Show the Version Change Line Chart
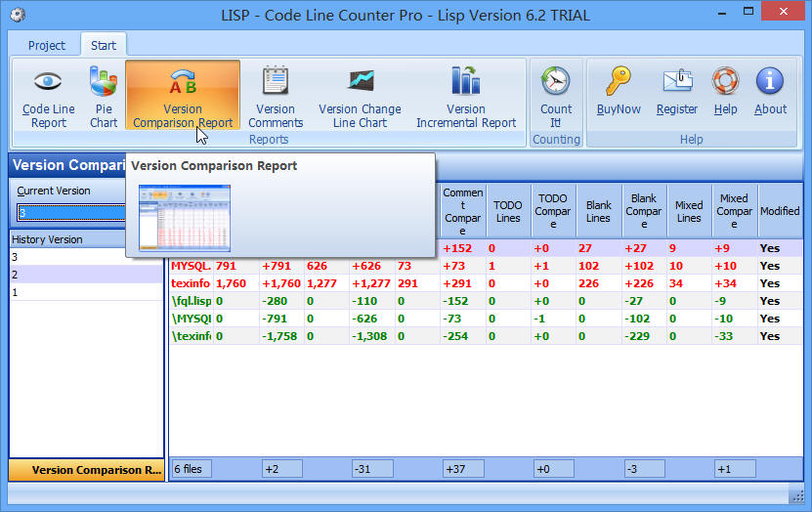This screenshot has width=812, height=512. point(360,97)
